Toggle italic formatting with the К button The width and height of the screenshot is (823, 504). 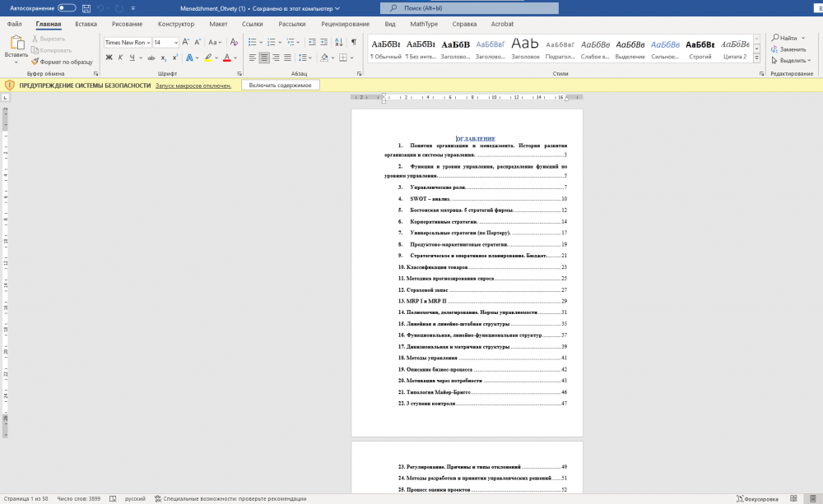click(x=120, y=58)
